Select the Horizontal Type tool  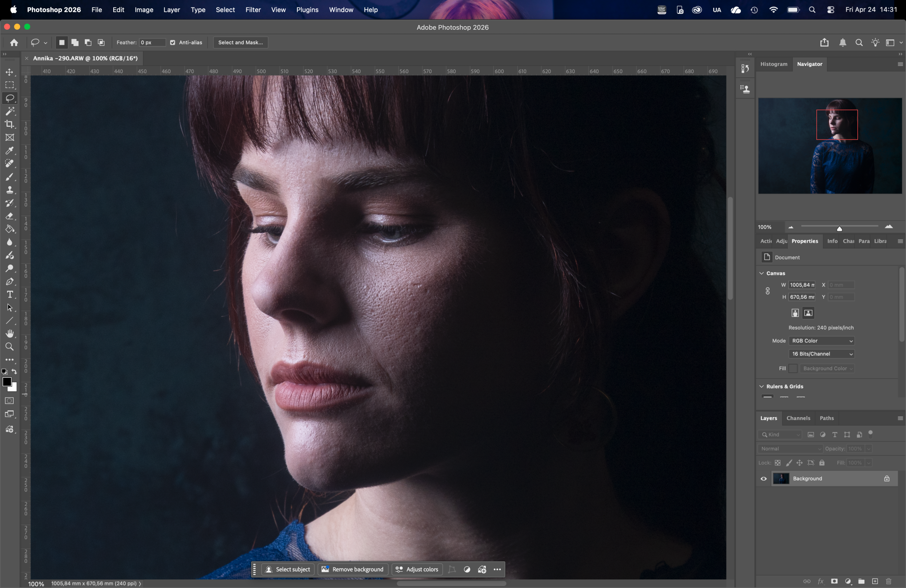[9, 295]
